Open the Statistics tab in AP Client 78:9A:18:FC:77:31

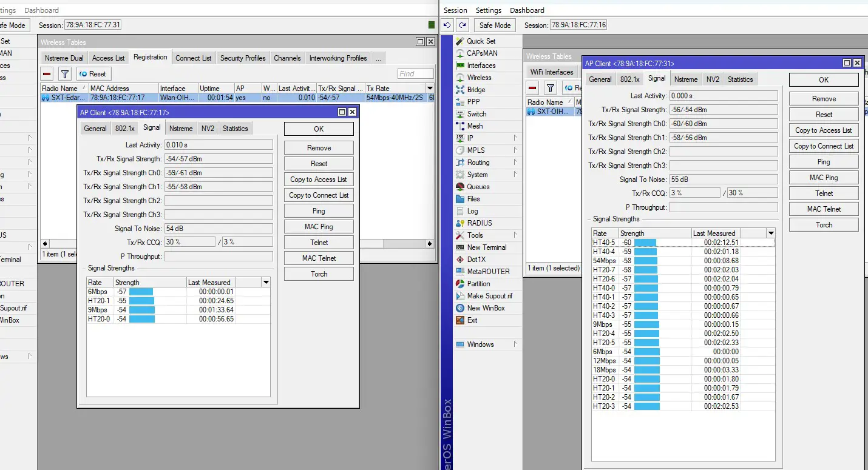point(740,79)
